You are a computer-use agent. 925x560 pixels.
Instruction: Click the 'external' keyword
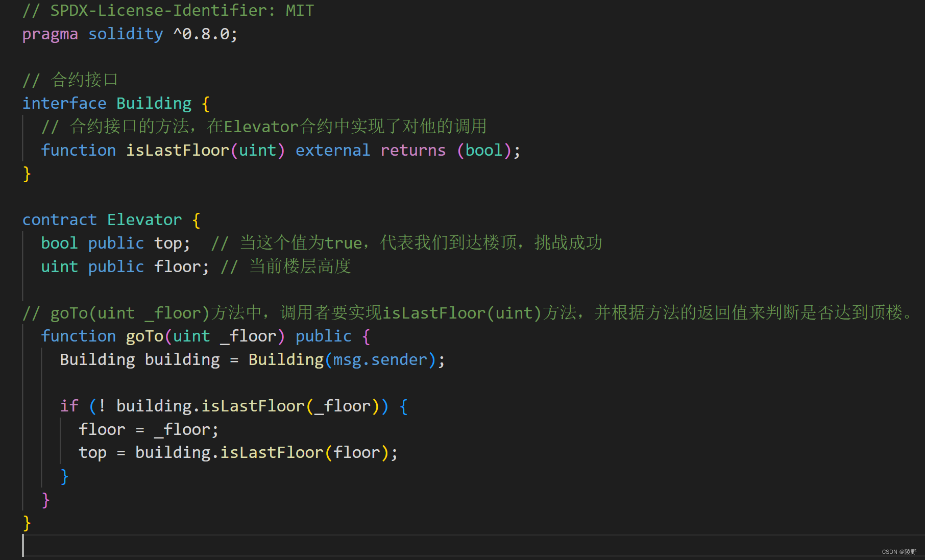333,151
